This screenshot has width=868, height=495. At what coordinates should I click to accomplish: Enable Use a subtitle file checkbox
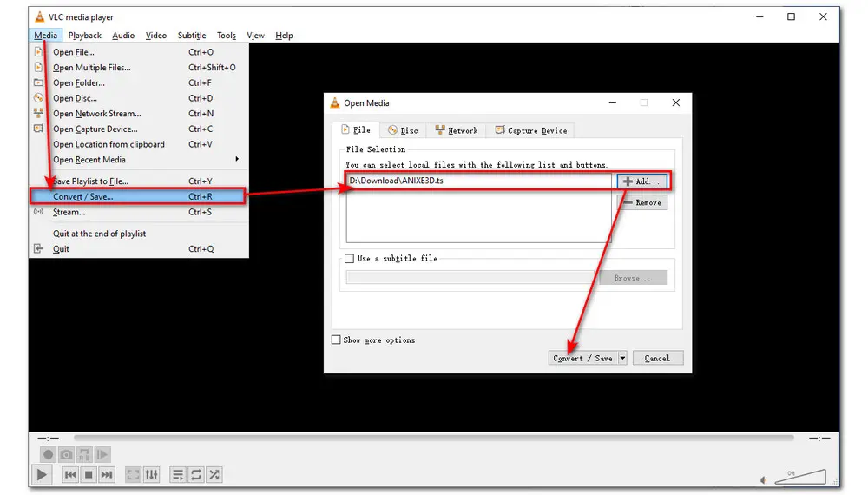pyautogui.click(x=349, y=259)
